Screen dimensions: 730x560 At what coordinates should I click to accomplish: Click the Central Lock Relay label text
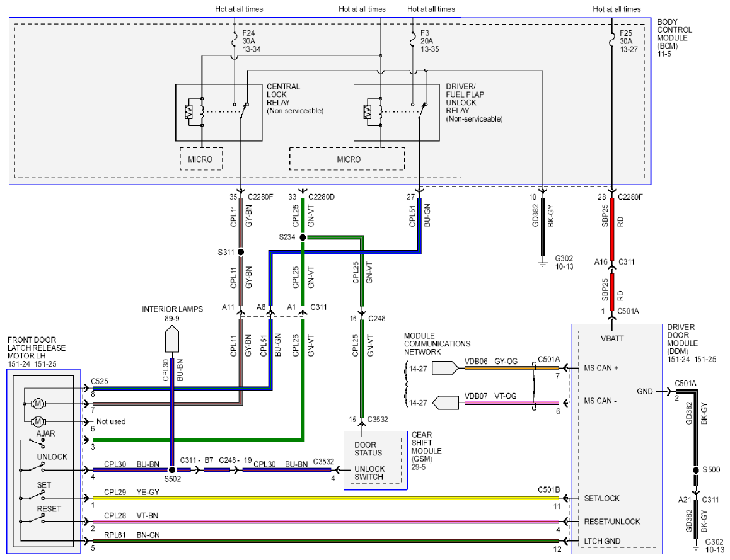pos(294,99)
